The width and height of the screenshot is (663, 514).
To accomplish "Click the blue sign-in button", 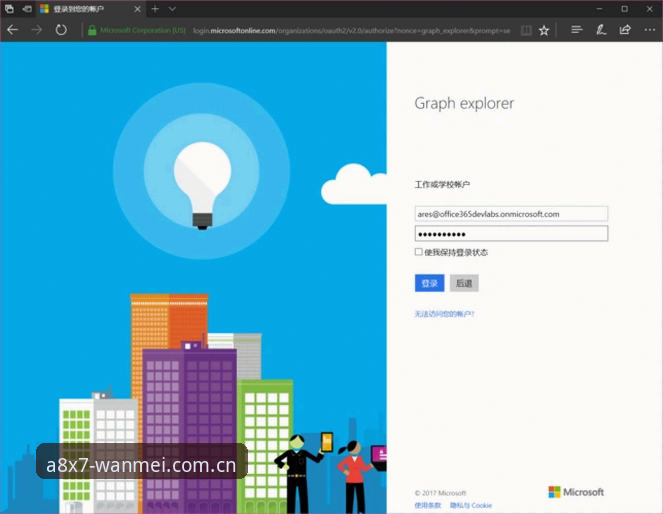I will pyautogui.click(x=430, y=283).
